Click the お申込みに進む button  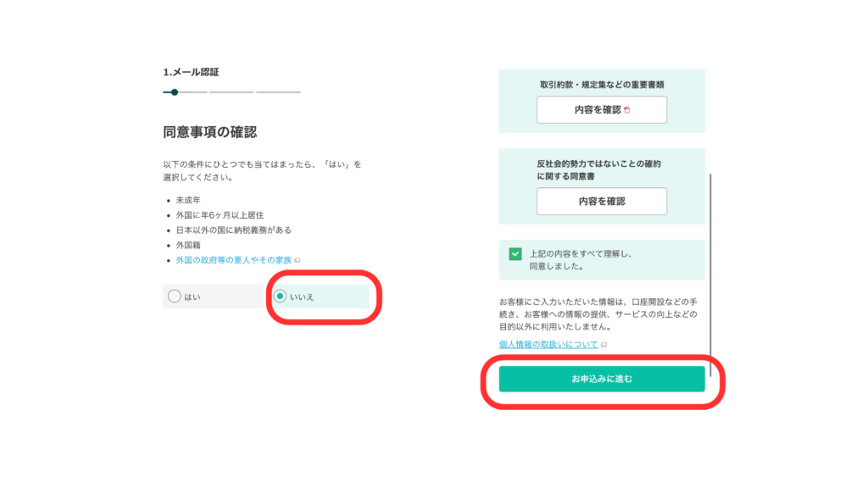(602, 379)
